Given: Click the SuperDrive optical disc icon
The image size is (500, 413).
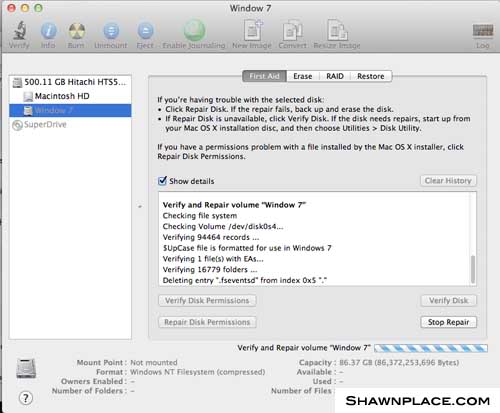Looking at the screenshot, I should pos(17,125).
